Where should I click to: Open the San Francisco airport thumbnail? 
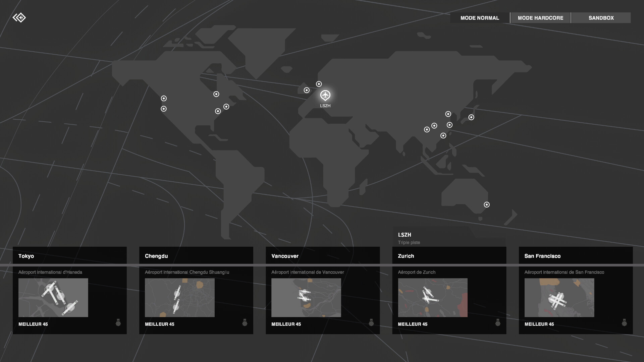(x=559, y=298)
